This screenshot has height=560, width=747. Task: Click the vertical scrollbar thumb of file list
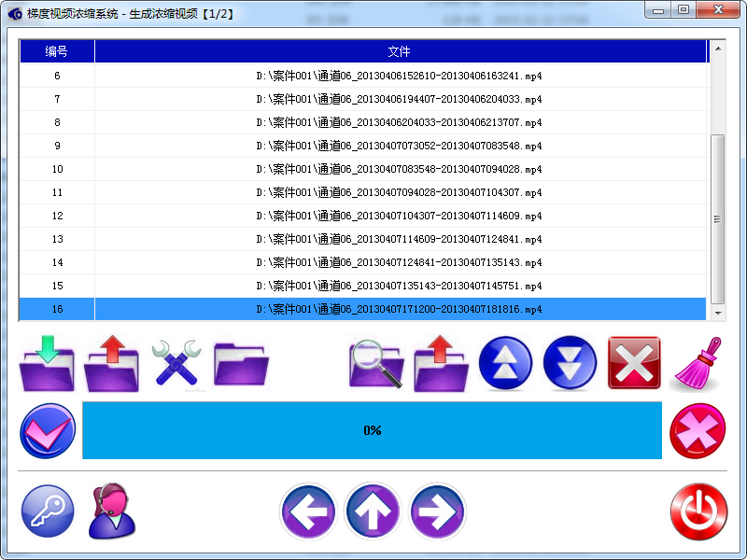pyautogui.click(x=717, y=219)
